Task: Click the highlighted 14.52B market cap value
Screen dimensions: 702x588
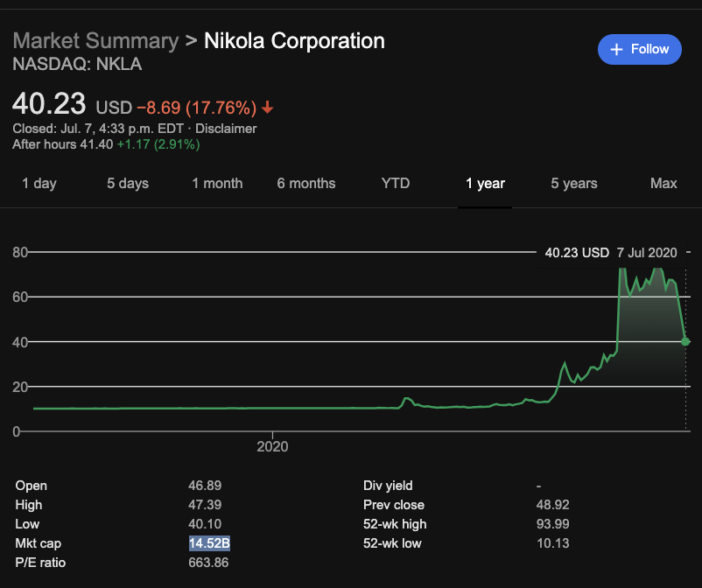Action: [x=209, y=543]
